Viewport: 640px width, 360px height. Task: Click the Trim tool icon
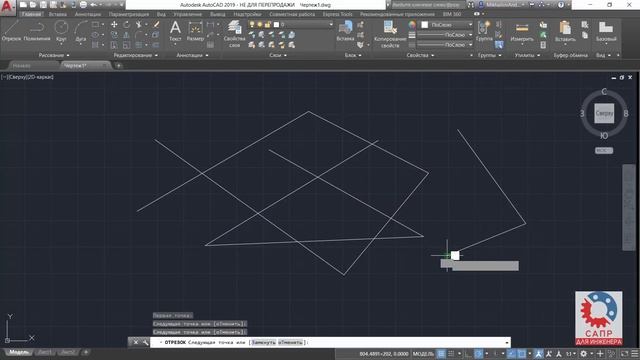139,25
